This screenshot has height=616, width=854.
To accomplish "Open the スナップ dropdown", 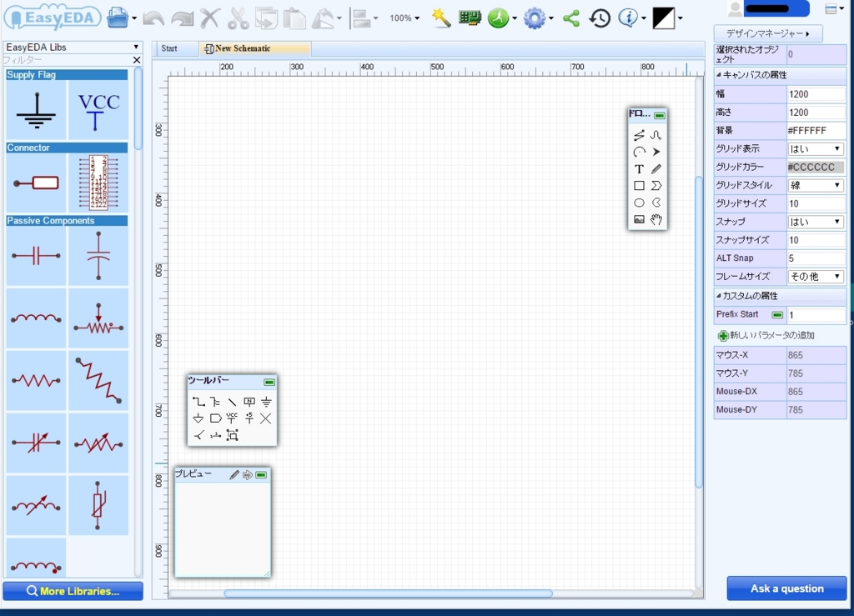I will 816,222.
